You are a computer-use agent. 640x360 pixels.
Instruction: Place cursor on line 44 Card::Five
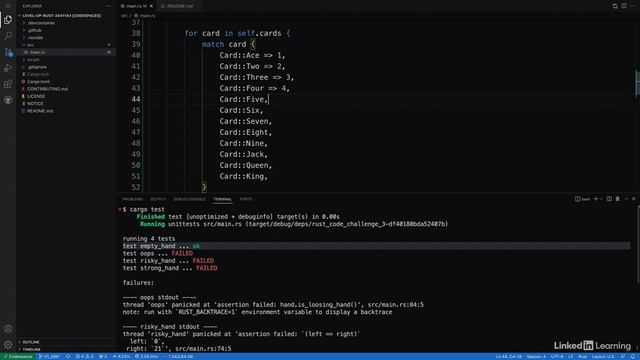(x=243, y=99)
